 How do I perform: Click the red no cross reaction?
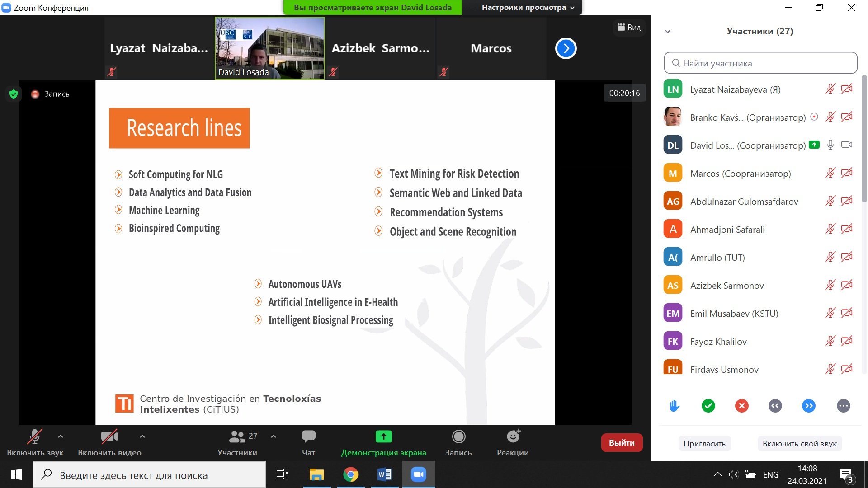742,406
